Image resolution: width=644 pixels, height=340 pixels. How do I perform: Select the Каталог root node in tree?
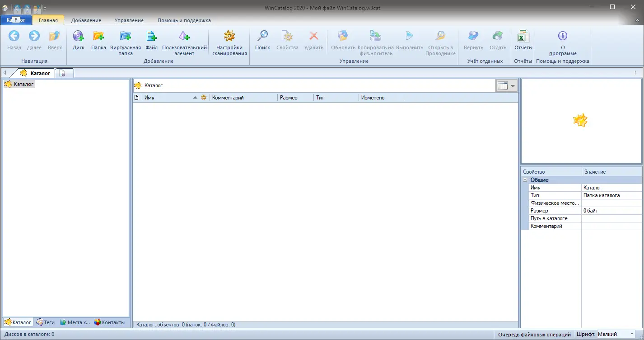point(19,84)
